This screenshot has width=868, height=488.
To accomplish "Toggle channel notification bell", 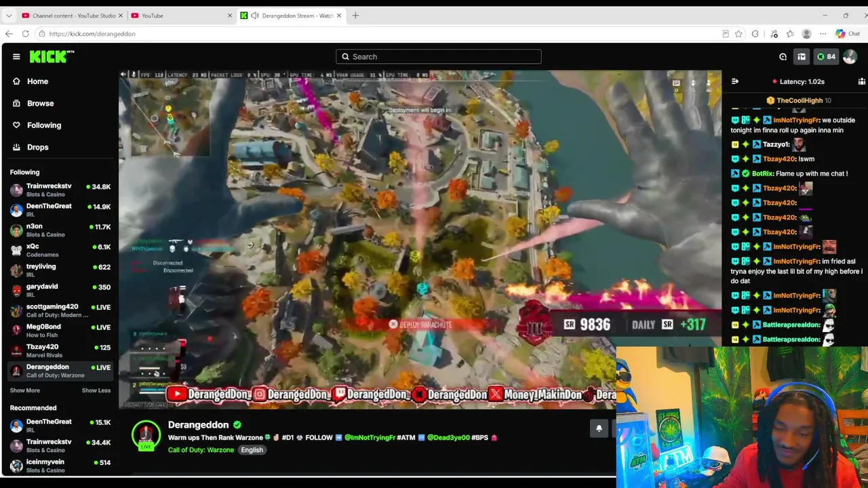I will click(599, 428).
